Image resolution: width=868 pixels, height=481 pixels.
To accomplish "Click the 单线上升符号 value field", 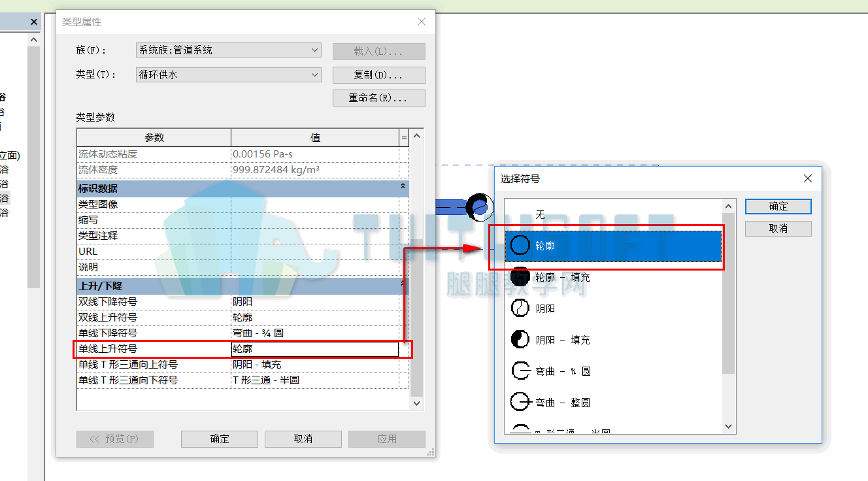I will pyautogui.click(x=315, y=349).
